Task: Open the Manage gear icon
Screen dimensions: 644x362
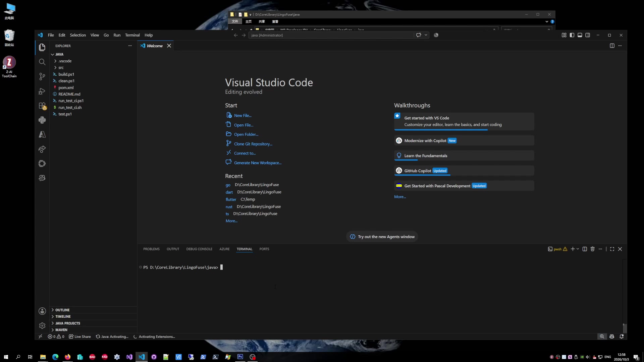Action: tap(42, 325)
